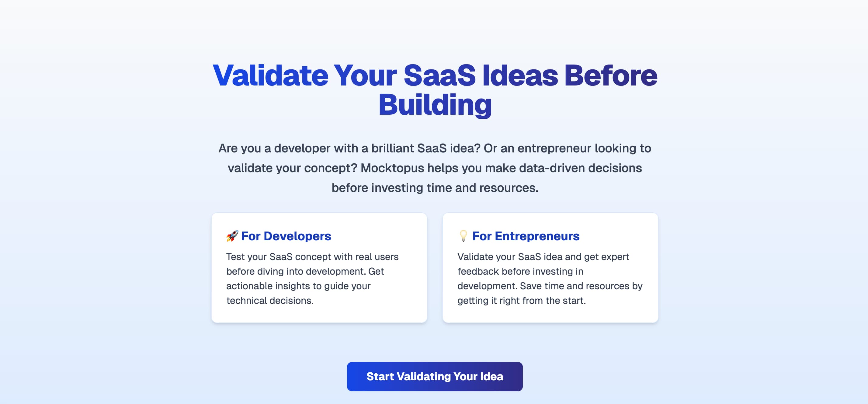Image resolution: width=868 pixels, height=404 pixels.
Task: Click the actionable insights to guide your line
Action: click(298, 286)
